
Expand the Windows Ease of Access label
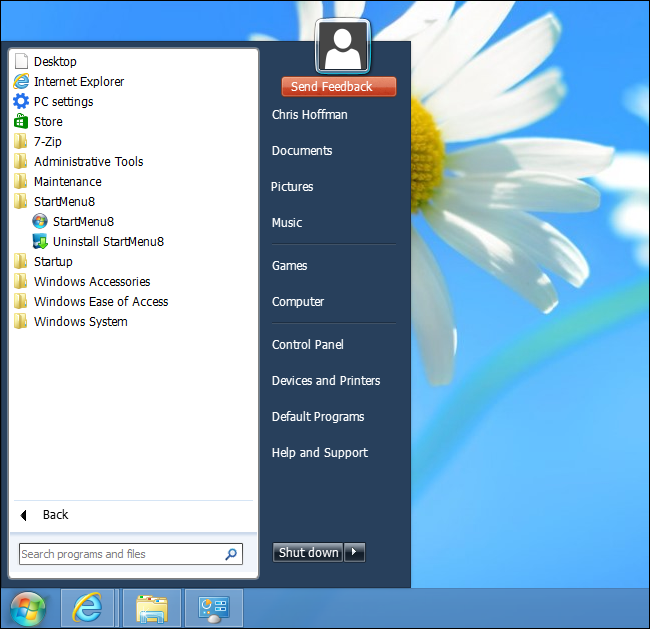tap(101, 301)
